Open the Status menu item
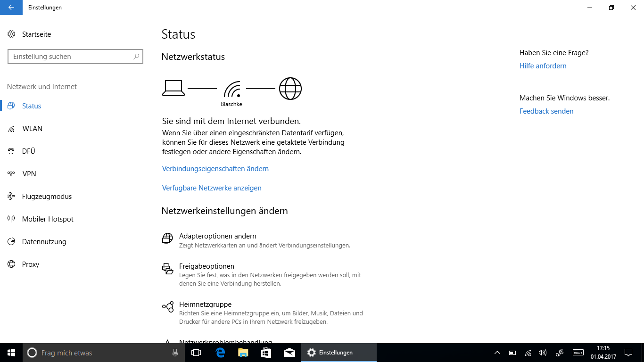The width and height of the screenshot is (644, 362). tap(32, 106)
